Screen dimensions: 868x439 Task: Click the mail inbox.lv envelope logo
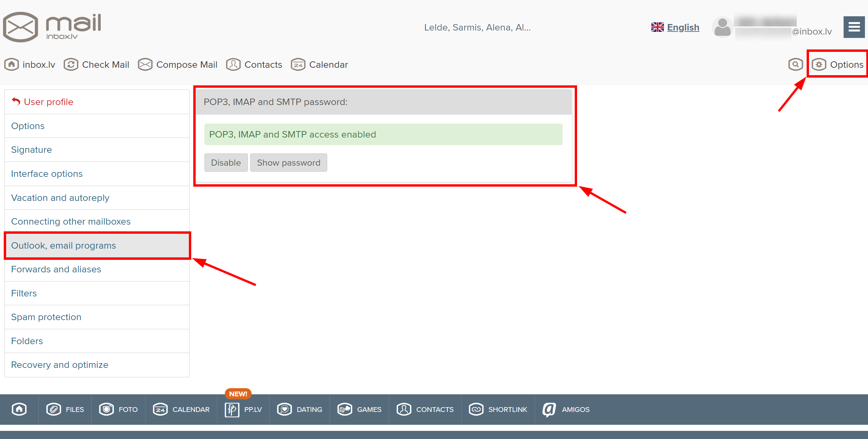tap(52, 27)
